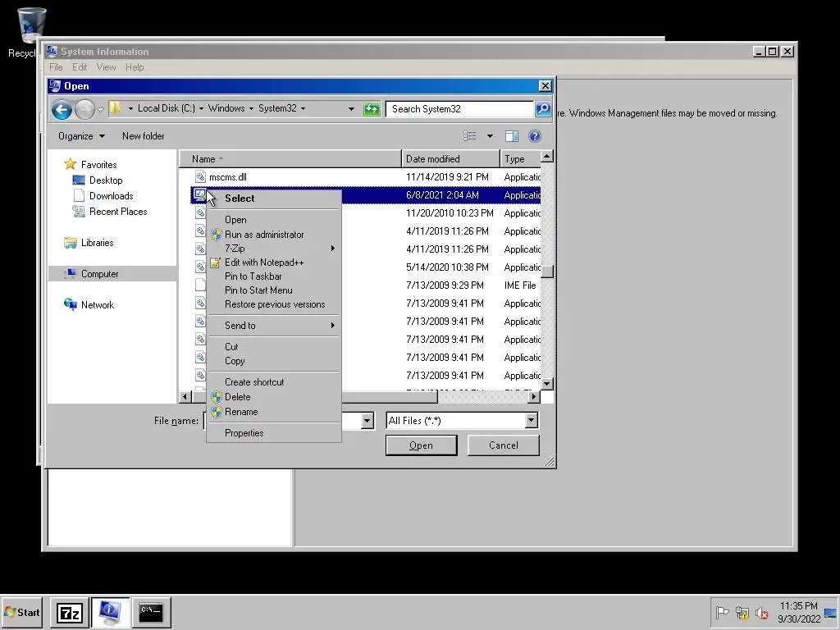Click the Search System32 field

[x=459, y=109]
